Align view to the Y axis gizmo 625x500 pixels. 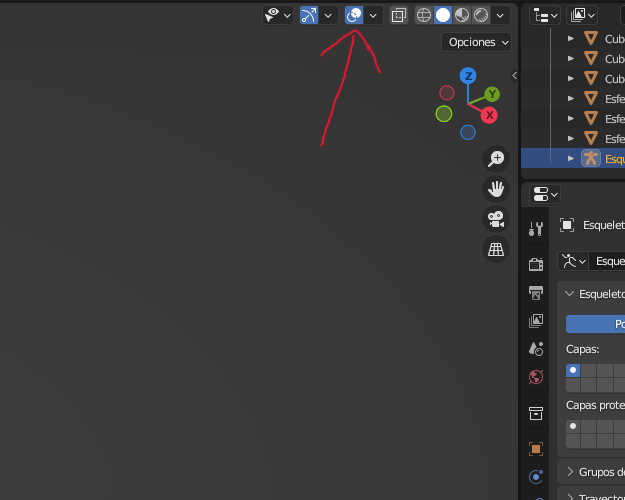click(x=492, y=94)
